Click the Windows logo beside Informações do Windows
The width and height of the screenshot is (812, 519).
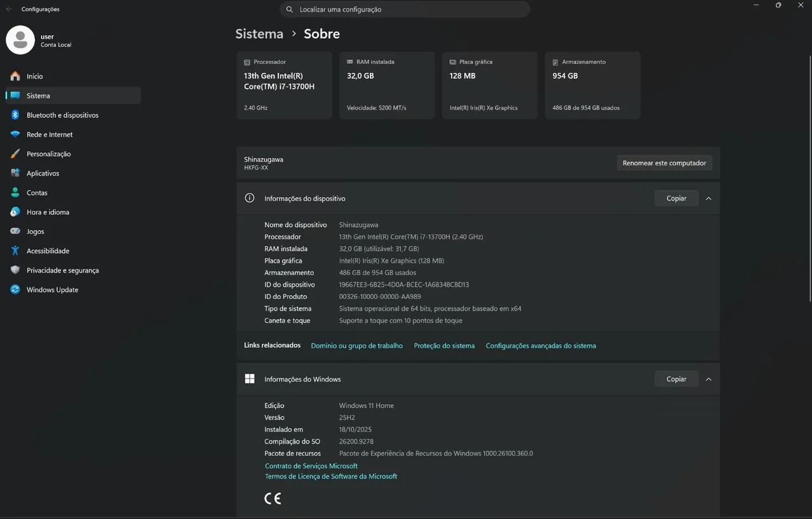pyautogui.click(x=250, y=379)
